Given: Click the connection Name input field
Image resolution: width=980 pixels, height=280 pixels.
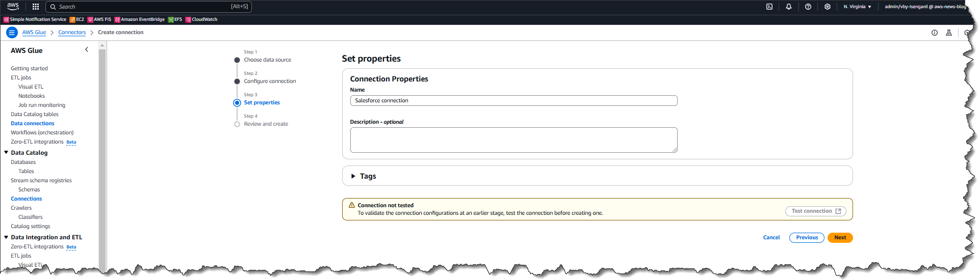Looking at the screenshot, I should point(513,101).
